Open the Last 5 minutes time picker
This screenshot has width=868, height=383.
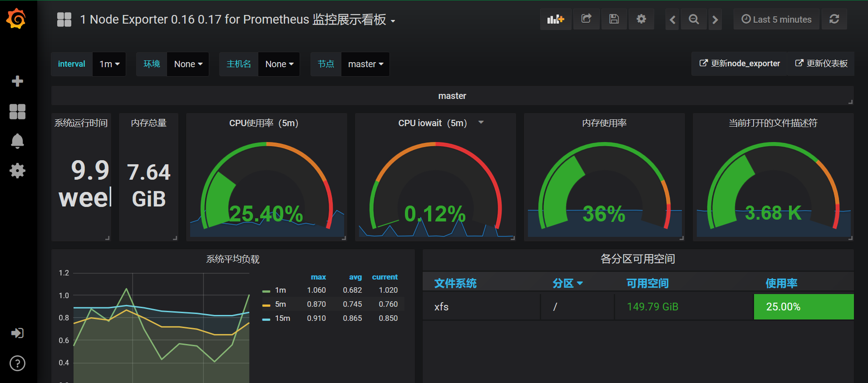coord(776,20)
